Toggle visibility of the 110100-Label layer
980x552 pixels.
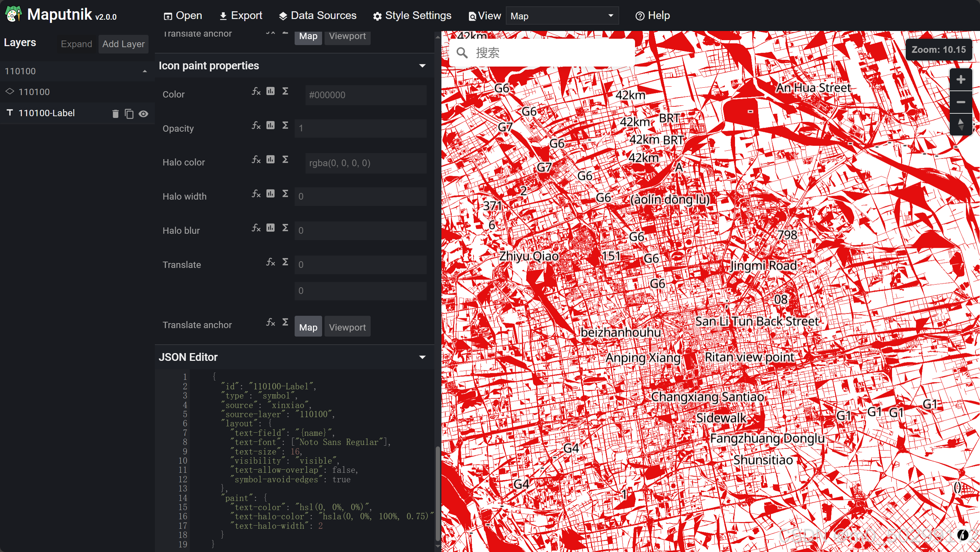[143, 114]
